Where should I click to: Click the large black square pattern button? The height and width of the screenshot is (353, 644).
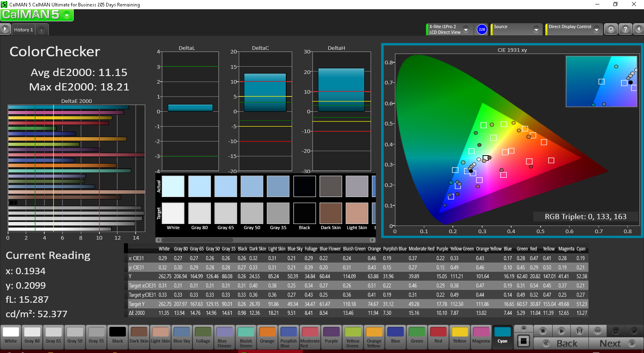tap(523, 341)
